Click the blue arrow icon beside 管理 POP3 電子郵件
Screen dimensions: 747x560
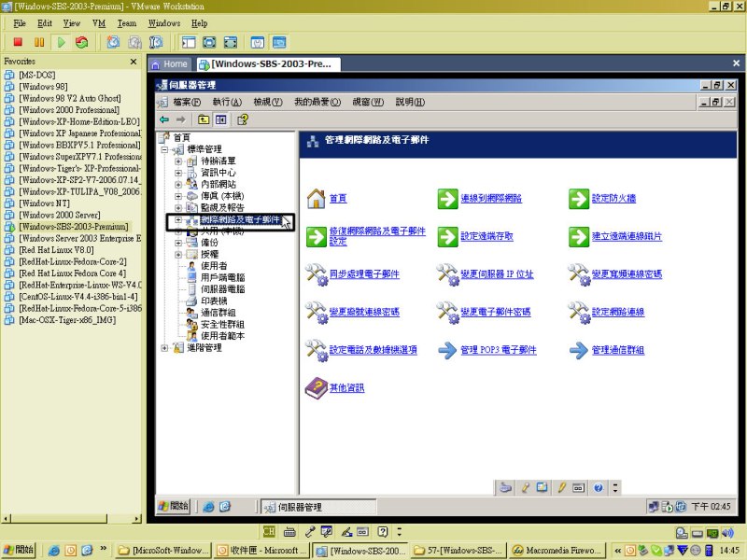[447, 351]
